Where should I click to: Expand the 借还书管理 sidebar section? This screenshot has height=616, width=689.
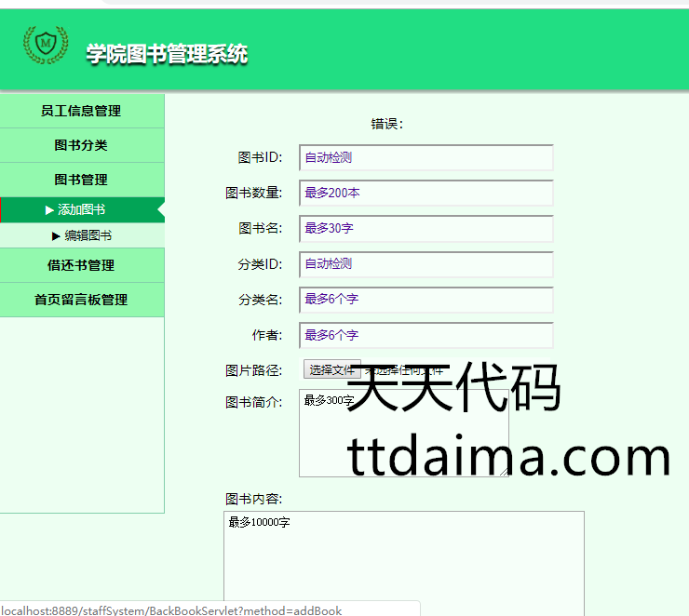tap(81, 265)
